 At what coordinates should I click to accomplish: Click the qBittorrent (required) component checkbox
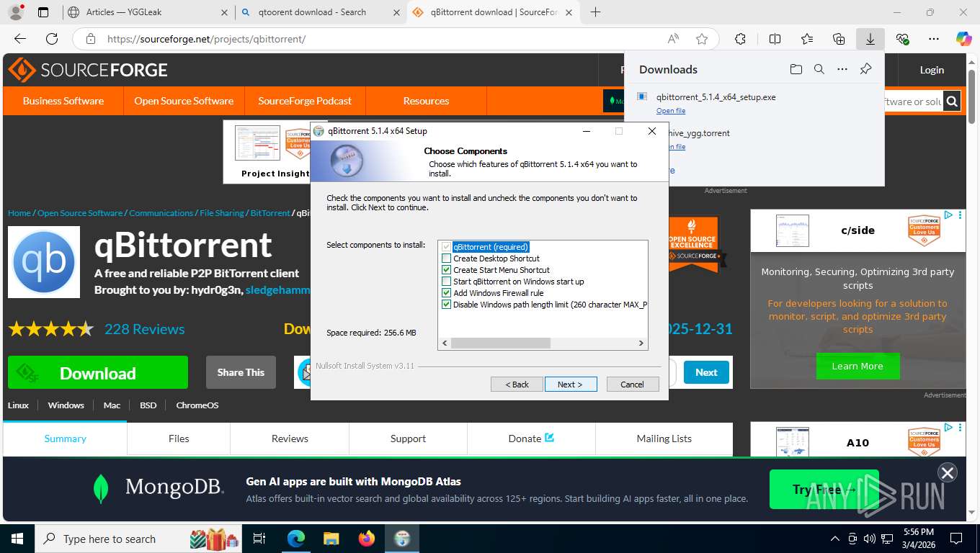447,247
